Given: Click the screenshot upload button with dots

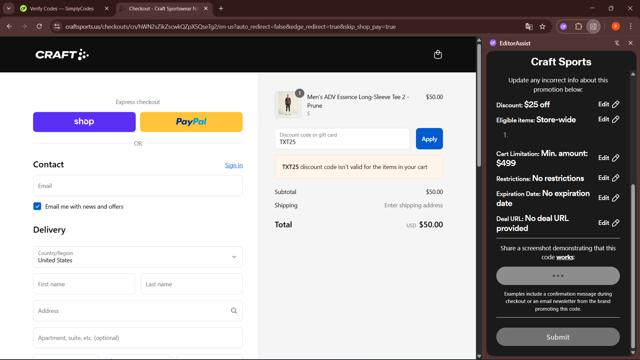Looking at the screenshot, I should pyautogui.click(x=558, y=276).
